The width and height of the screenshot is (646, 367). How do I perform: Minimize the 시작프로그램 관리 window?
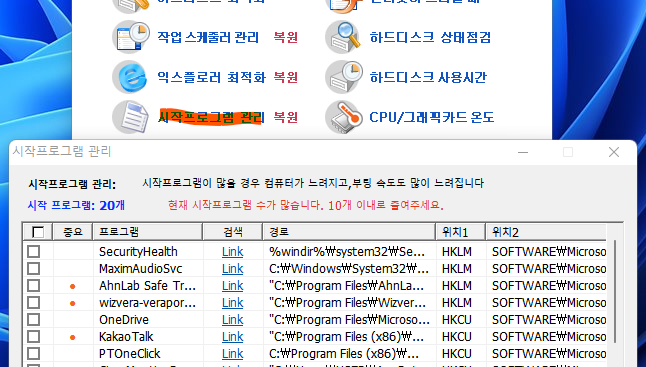coord(523,152)
